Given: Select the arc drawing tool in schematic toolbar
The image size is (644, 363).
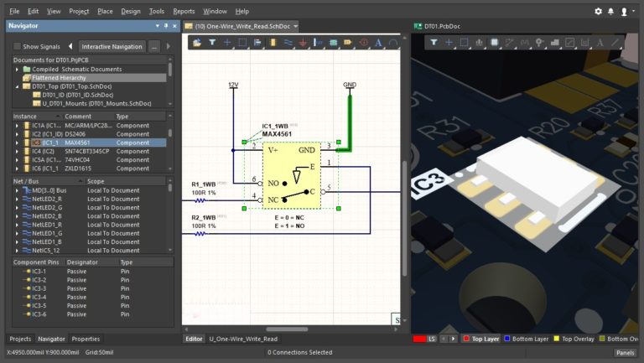Looking at the screenshot, I should [393, 42].
